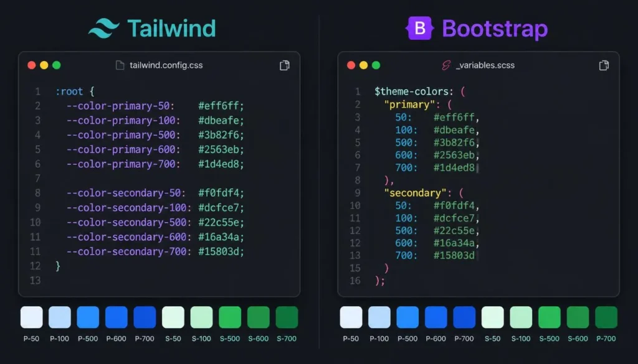
Task: Click '--color-primary-50:' variable name
Action: [120, 106]
